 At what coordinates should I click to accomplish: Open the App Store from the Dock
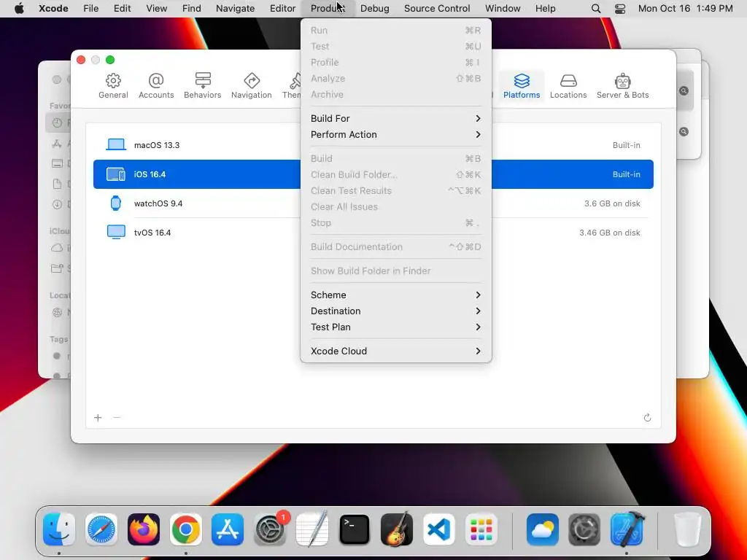(228, 529)
